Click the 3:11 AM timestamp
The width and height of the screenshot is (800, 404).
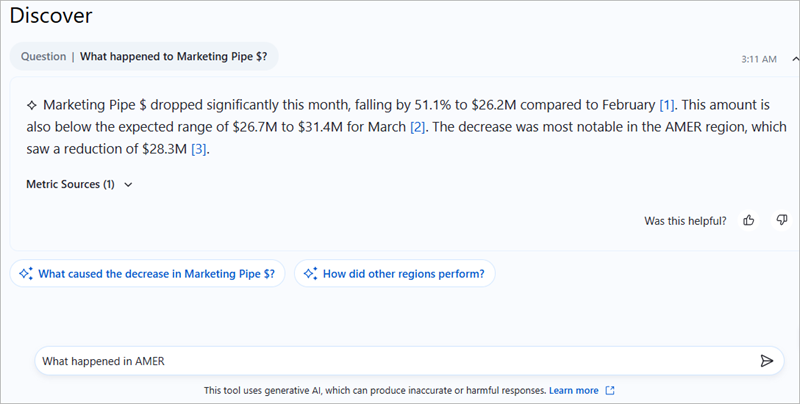759,59
